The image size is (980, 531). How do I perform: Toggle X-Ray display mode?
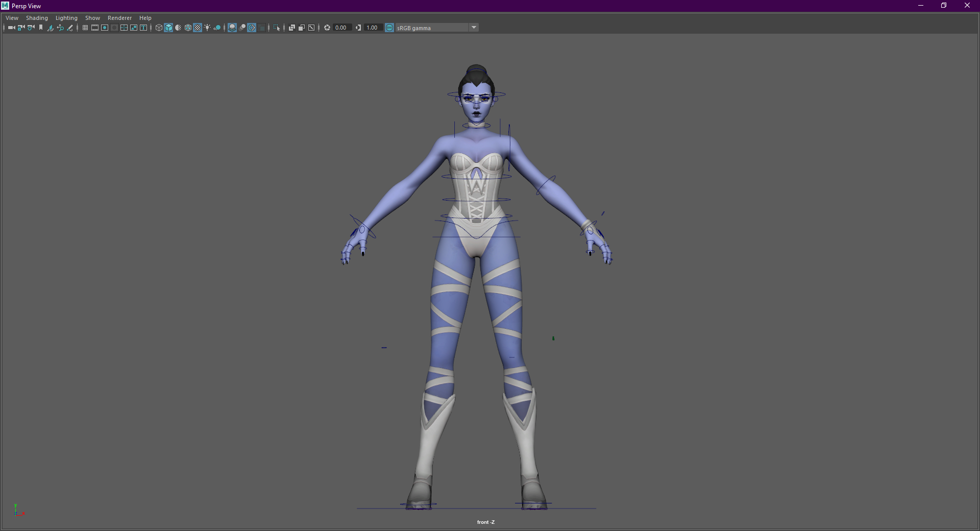[x=292, y=28]
